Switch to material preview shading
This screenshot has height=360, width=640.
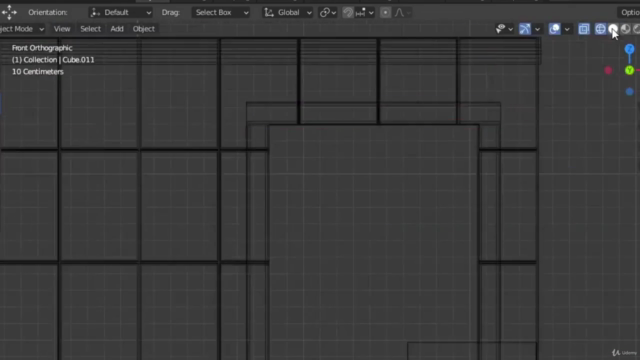click(625, 29)
